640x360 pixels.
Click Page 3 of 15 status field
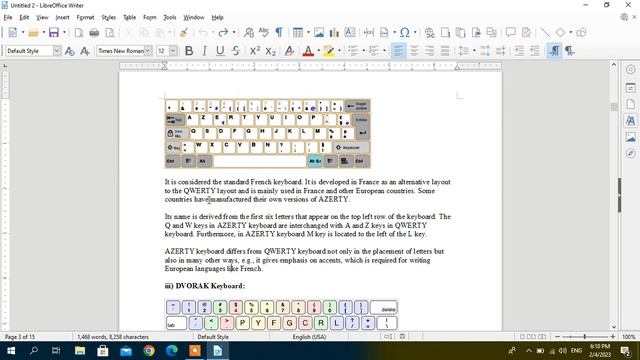pyautogui.click(x=20, y=337)
